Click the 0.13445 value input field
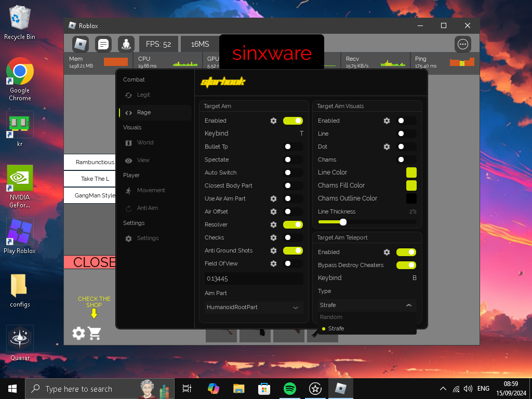532x399 pixels. (254, 279)
